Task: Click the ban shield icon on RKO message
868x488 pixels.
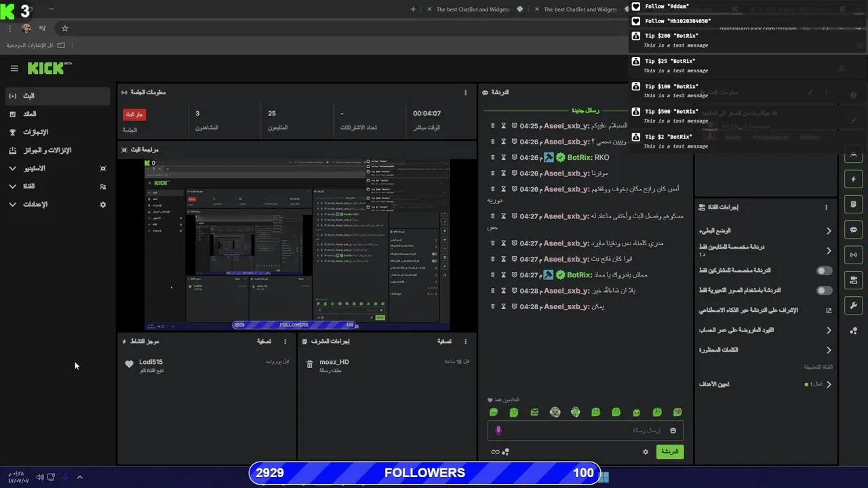Action: click(x=514, y=157)
